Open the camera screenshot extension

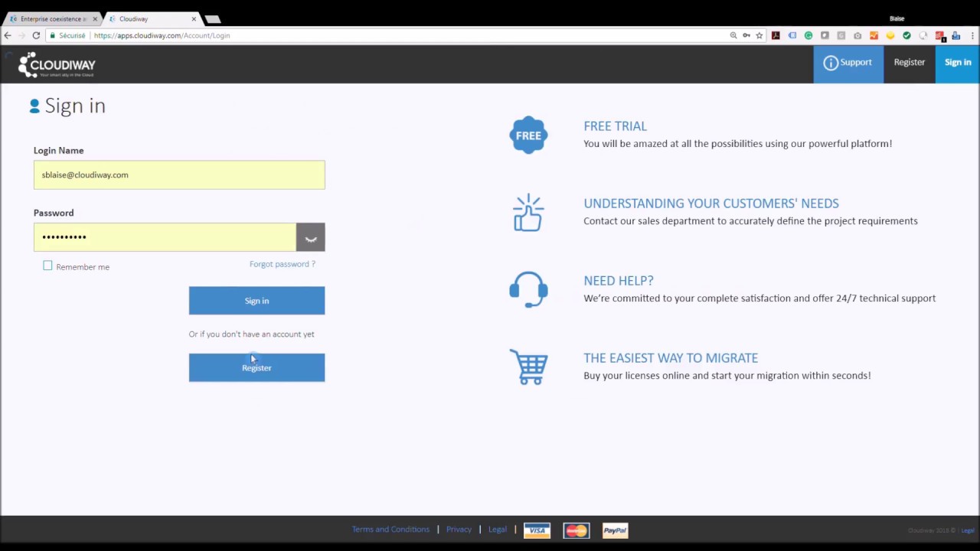[857, 35]
